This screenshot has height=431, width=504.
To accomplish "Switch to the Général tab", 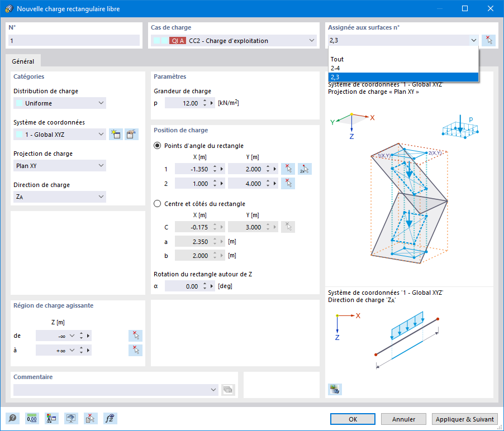I will [x=23, y=61].
